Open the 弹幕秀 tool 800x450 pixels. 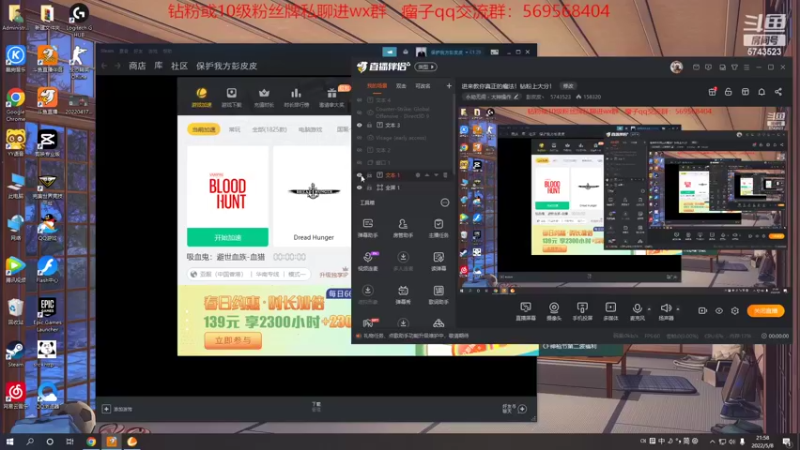point(403,294)
